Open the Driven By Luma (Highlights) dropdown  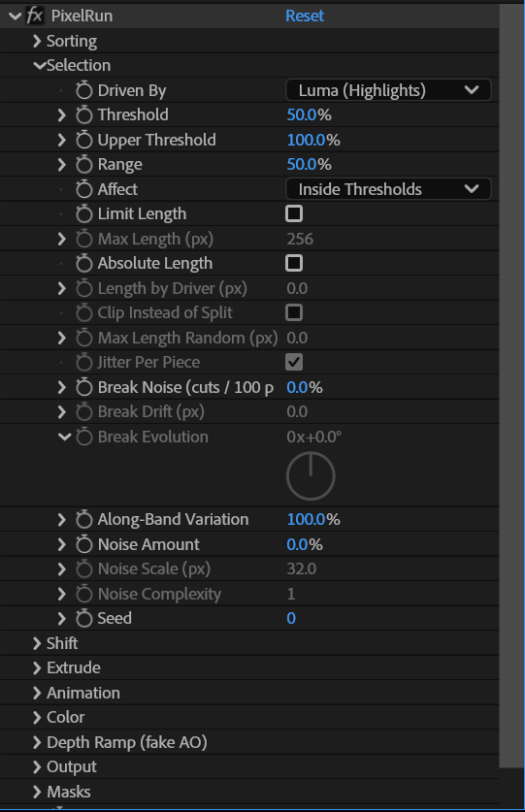click(x=388, y=90)
